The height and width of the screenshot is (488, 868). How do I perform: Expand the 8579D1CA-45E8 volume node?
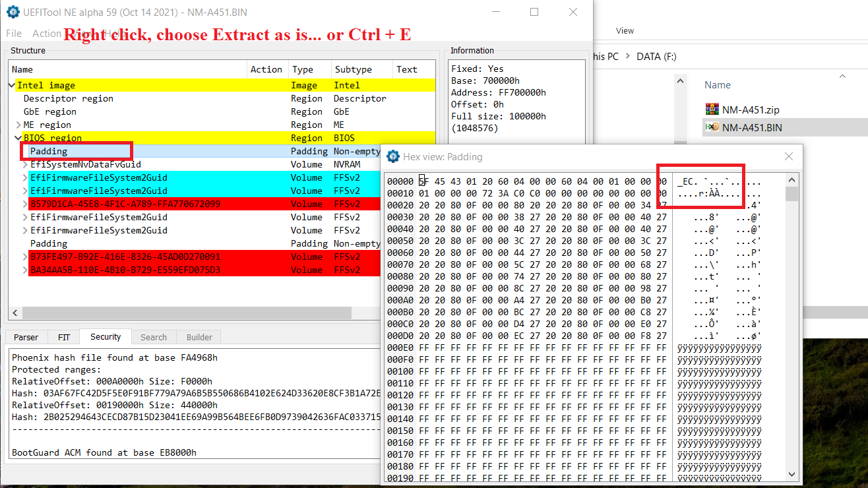click(25, 204)
